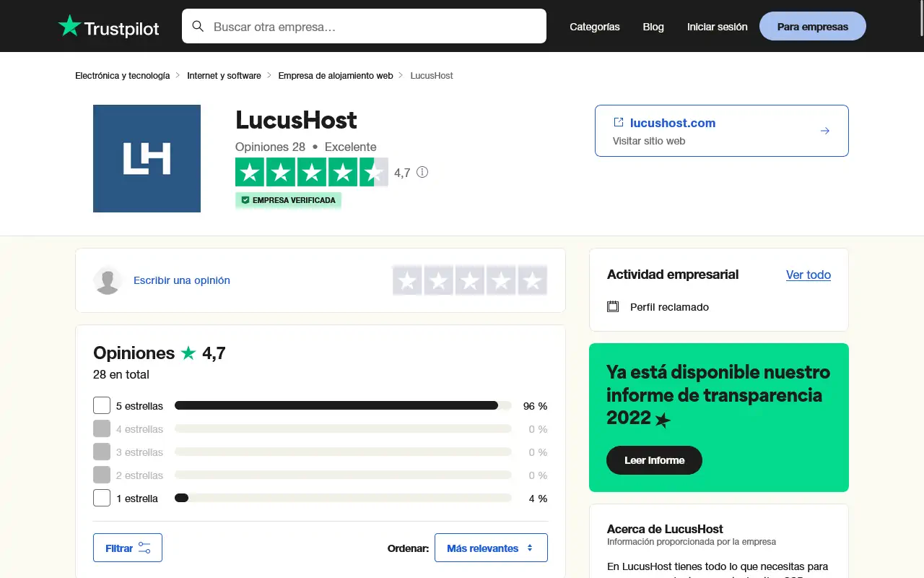Viewport: 924px width, 578px height.
Task: Click the LucusHost LH logo thumbnail
Action: coord(147,158)
